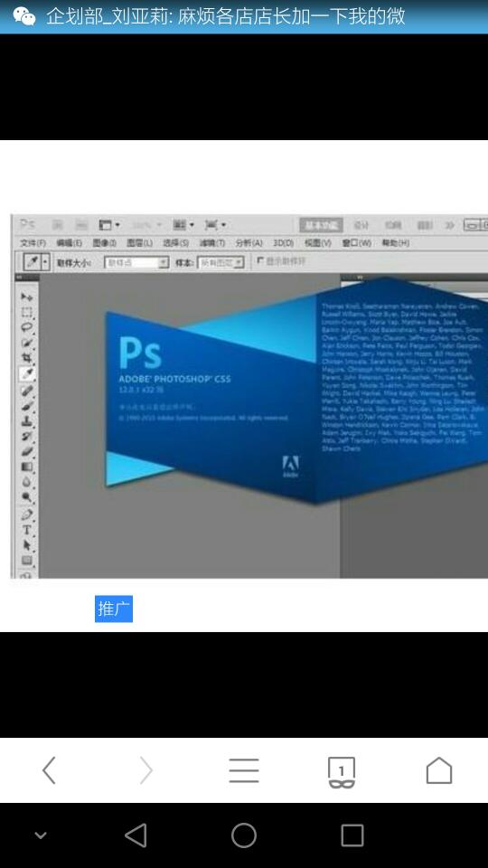This screenshot has height=868, width=488.
Task: Open the browser tabs switcher
Action: tap(342, 771)
